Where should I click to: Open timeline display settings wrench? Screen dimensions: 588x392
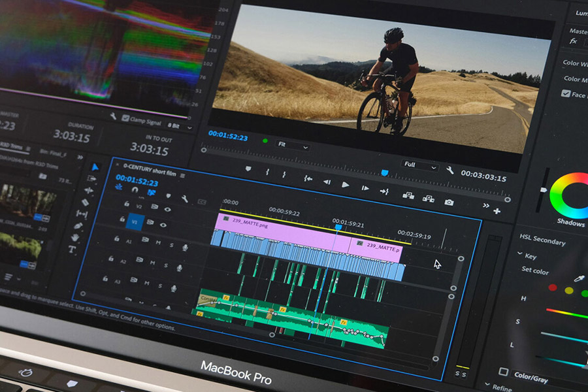(x=184, y=199)
